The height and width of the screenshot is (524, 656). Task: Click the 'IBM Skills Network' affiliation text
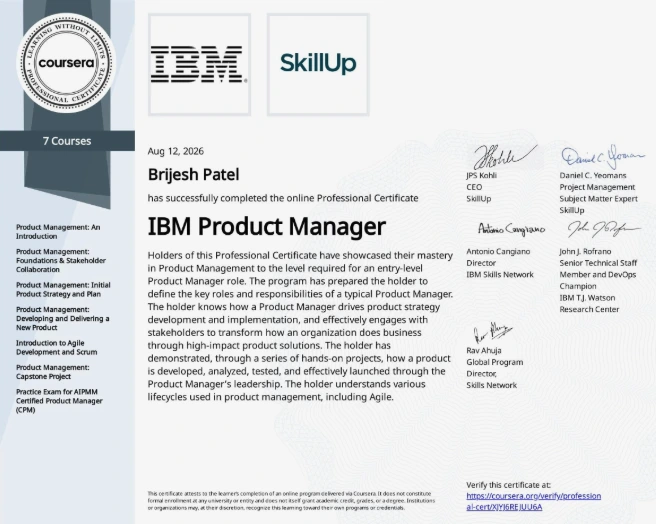pos(500,275)
